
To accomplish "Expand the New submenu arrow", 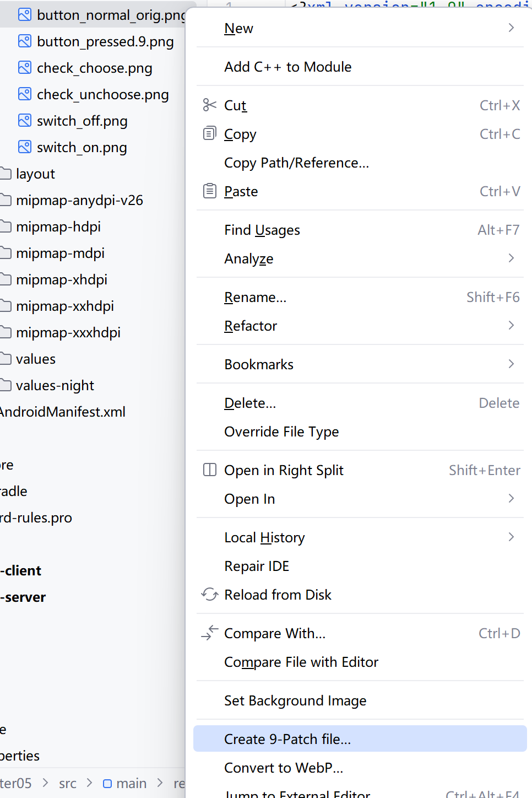I will [x=511, y=28].
